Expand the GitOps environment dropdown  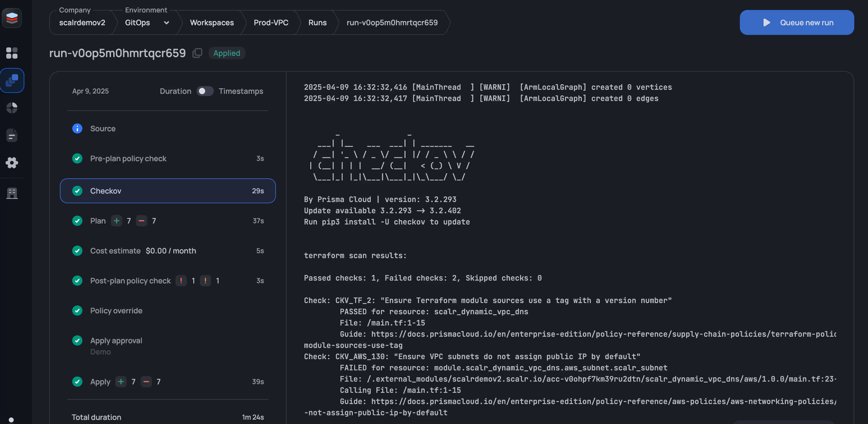[x=166, y=22]
